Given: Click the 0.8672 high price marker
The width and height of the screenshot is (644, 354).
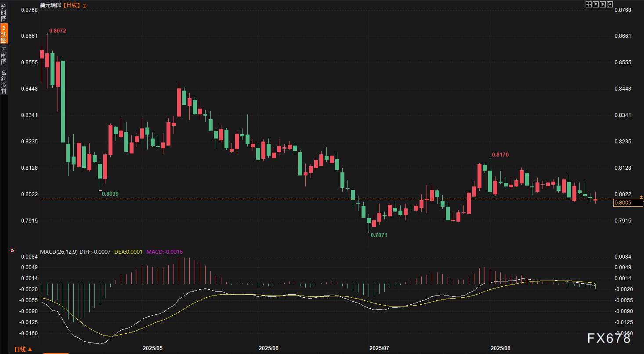Looking at the screenshot, I should pyautogui.click(x=58, y=31).
